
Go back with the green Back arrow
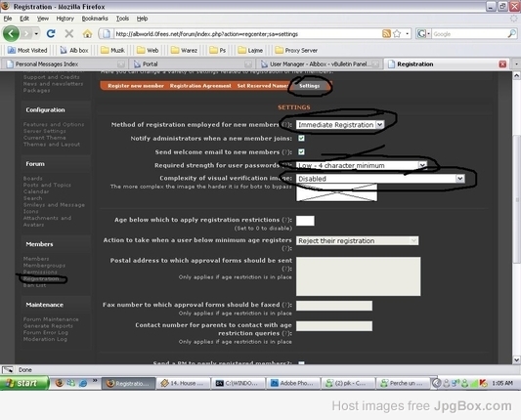click(11, 33)
